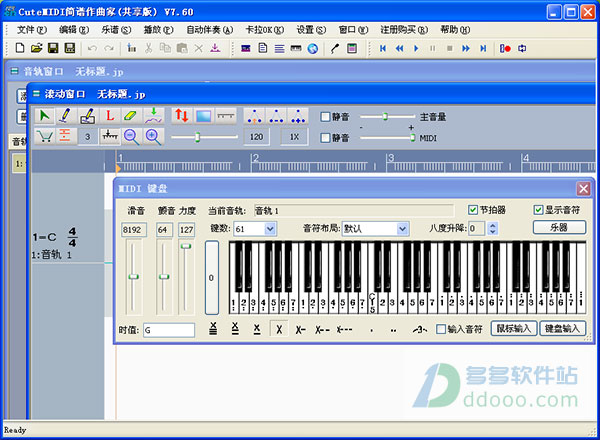
Task: Open the 编辑 (Edit) menu
Action: [x=74, y=29]
